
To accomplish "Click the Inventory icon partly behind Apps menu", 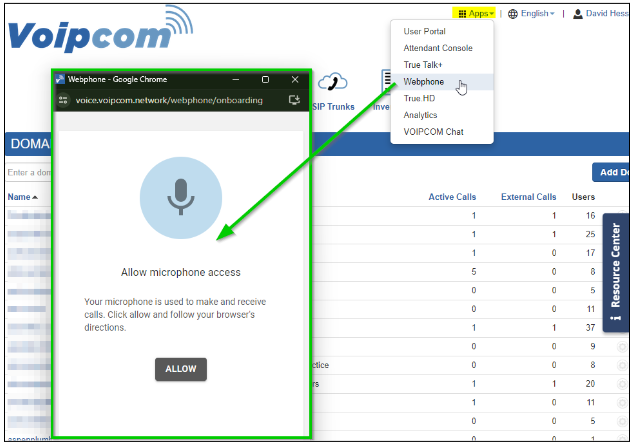I will tap(386, 82).
